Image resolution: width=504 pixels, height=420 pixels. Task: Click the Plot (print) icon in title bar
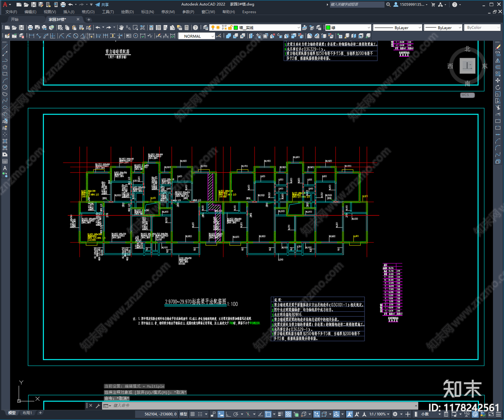pyautogui.click(x=63, y=4)
